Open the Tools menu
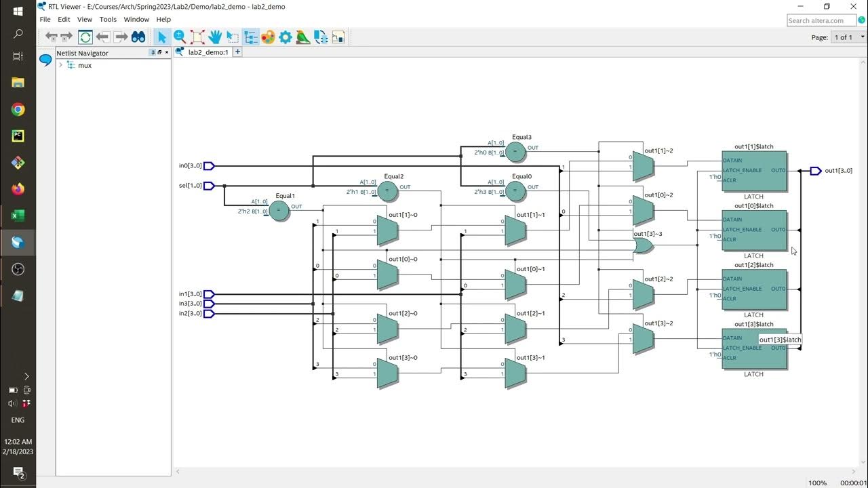 (x=108, y=20)
